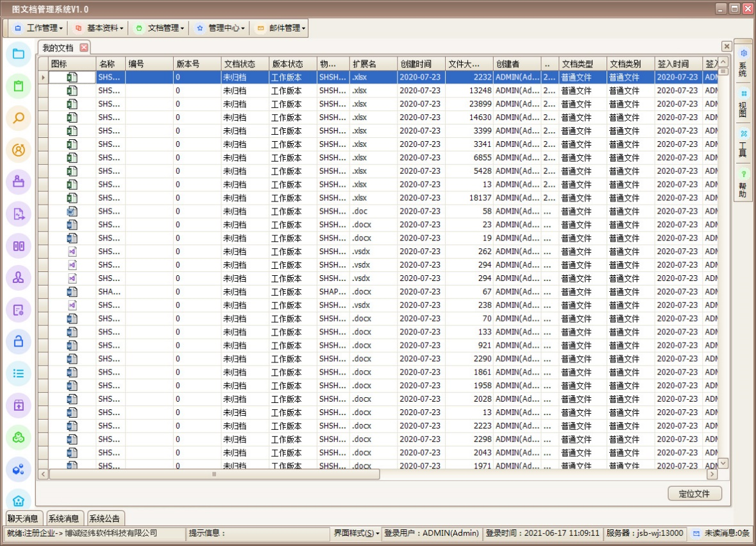
Task: Click the padlock icon in left sidebar
Action: coord(19,342)
